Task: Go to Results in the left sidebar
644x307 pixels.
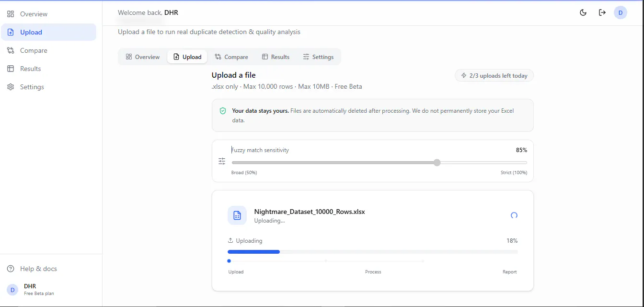Action: [x=48, y=69]
